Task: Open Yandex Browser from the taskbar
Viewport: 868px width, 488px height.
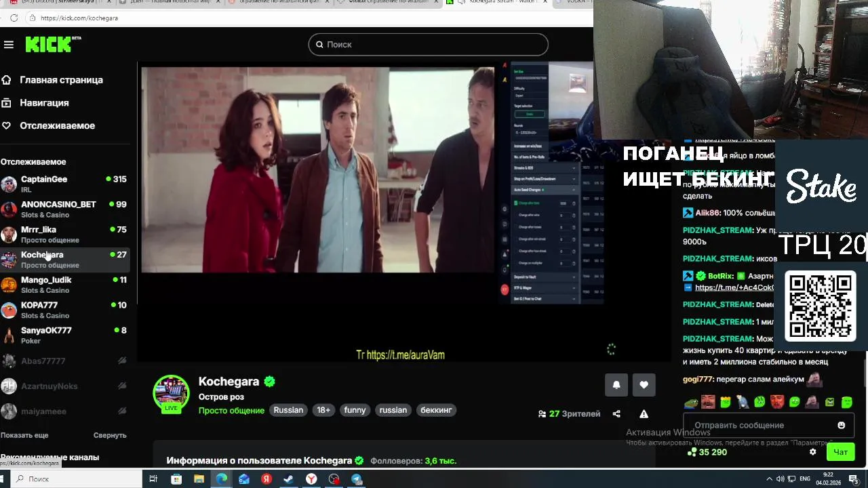Action: click(311, 479)
